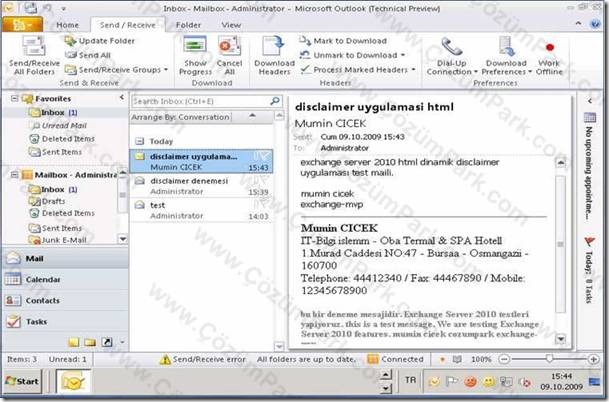Click Mark to Download

click(x=343, y=41)
